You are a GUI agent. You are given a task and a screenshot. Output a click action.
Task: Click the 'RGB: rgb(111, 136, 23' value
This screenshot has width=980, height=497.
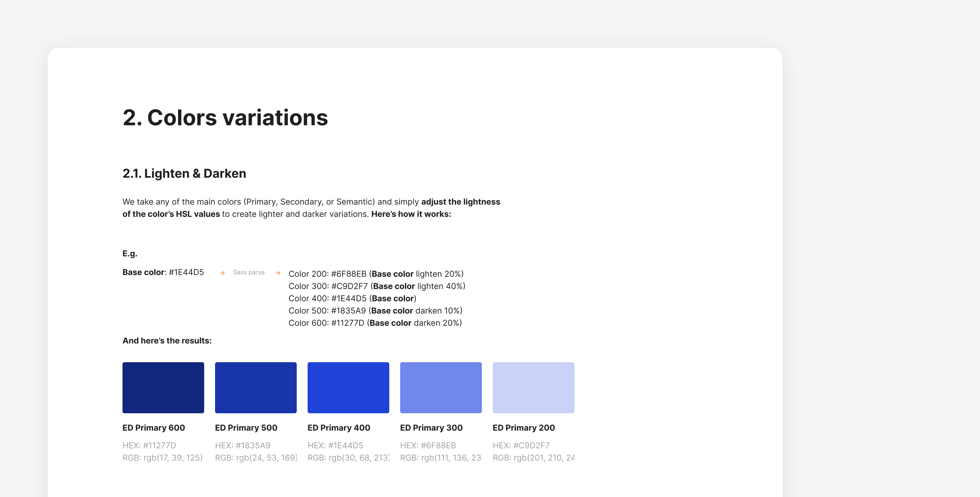[441, 458]
